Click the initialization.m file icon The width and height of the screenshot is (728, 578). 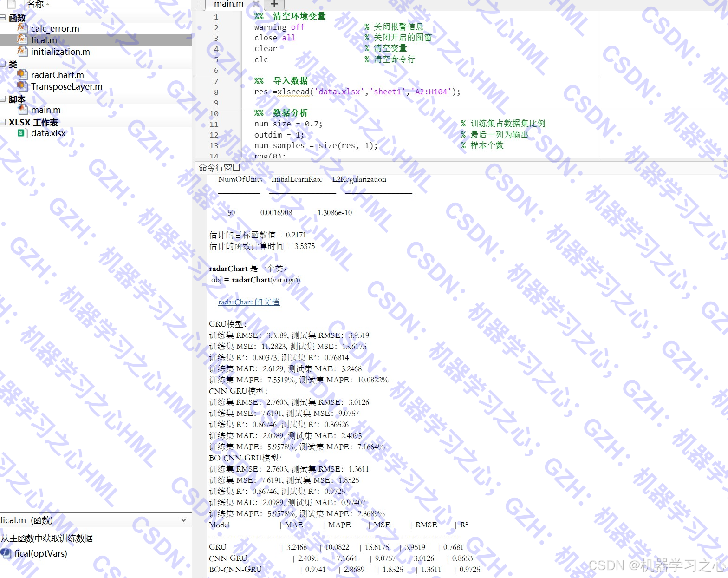[22, 52]
